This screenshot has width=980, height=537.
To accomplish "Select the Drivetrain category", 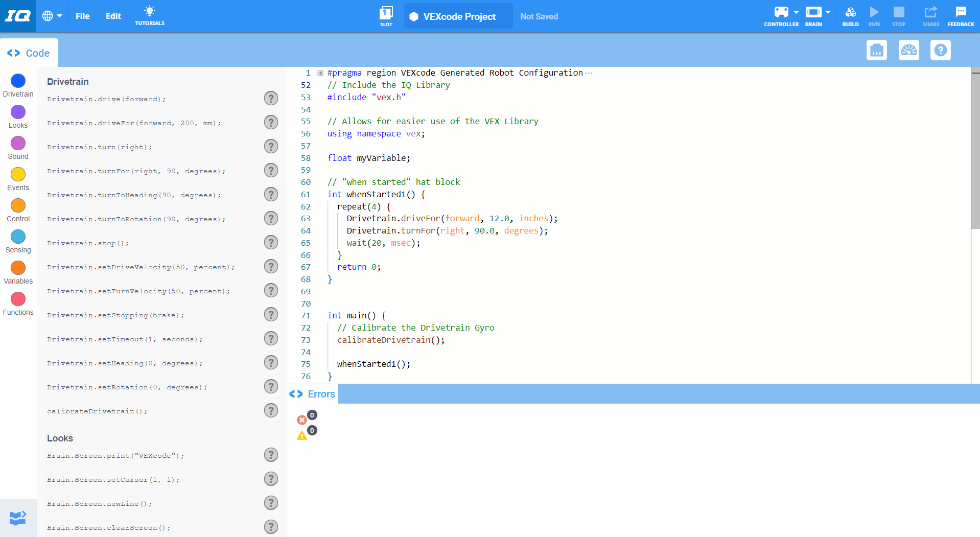I will (x=18, y=86).
